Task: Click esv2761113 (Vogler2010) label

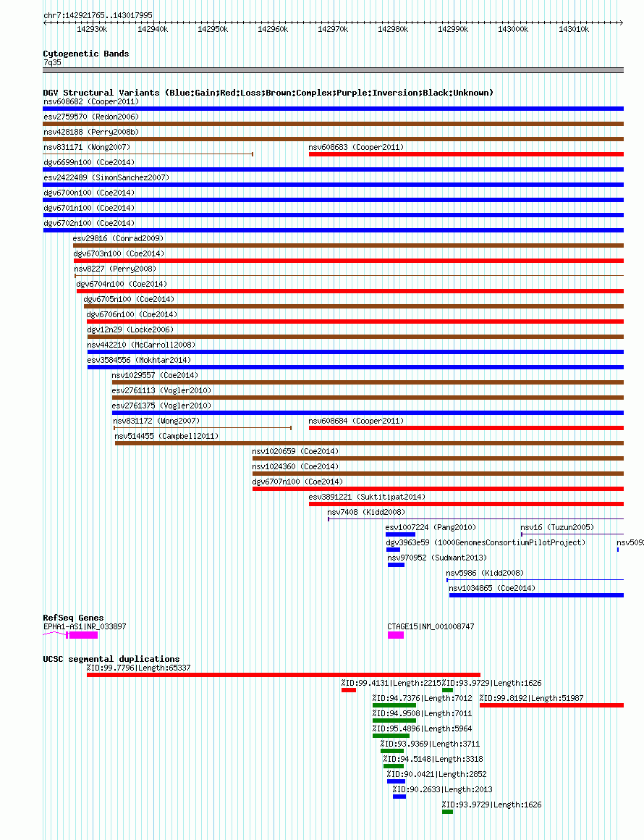Action: tap(161, 390)
